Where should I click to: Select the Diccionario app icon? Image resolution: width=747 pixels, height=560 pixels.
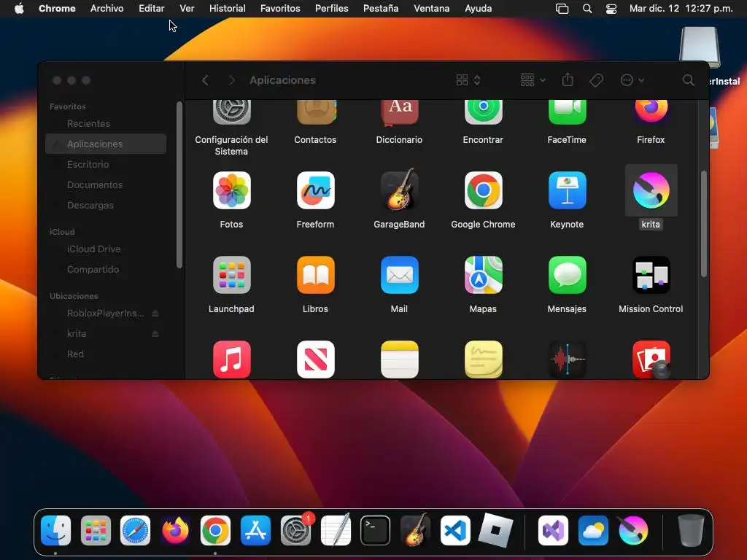pyautogui.click(x=399, y=112)
